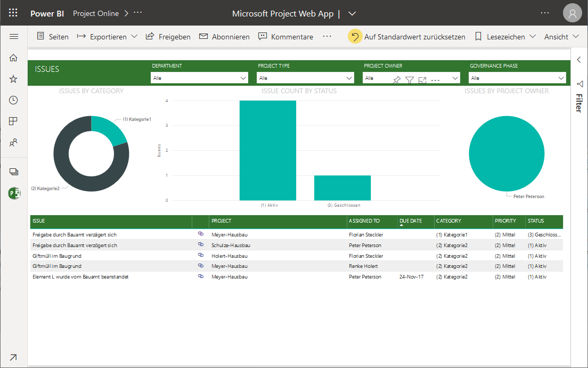Image resolution: width=588 pixels, height=368 pixels.
Task: Open the Project Owner dropdown arrow
Action: [x=455, y=78]
